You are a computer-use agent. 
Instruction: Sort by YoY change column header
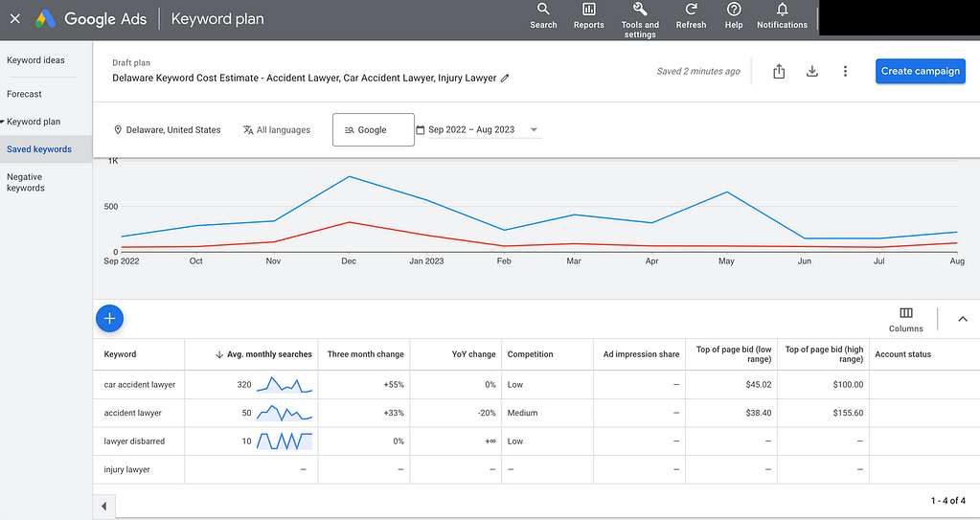click(x=474, y=354)
